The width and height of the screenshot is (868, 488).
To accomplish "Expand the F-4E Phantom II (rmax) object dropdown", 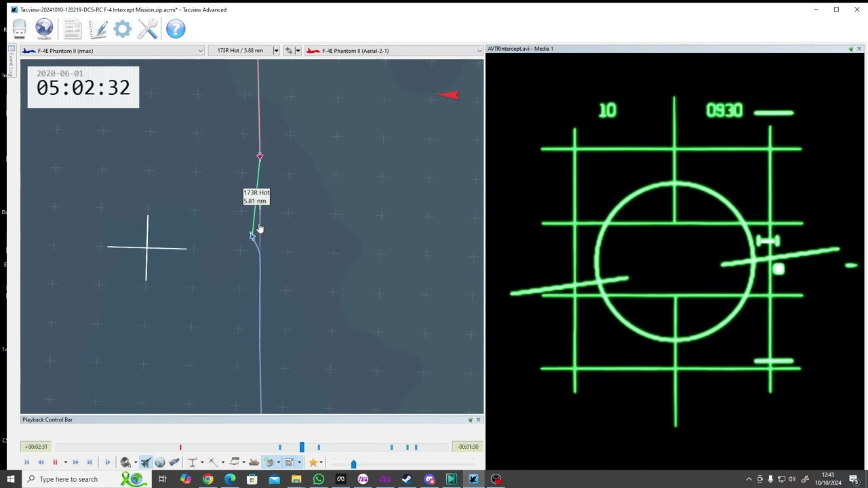I will 200,51.
